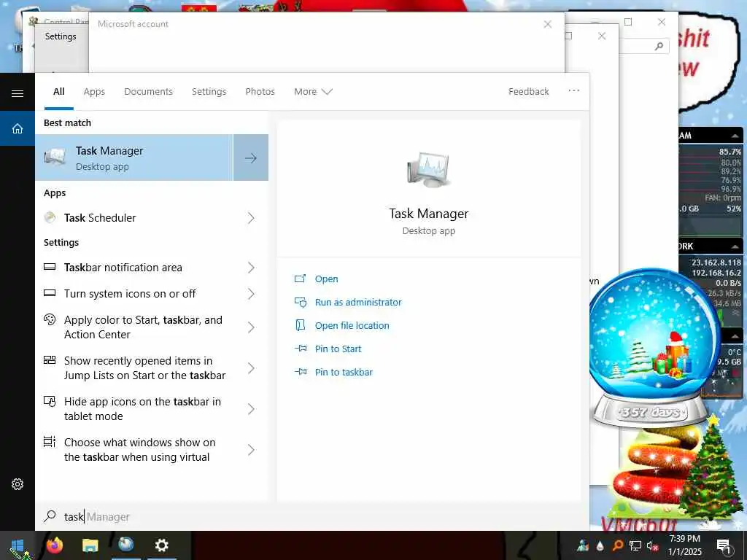Select the Home icon in search sidebar
This screenshot has height=560, width=747.
coord(18,128)
